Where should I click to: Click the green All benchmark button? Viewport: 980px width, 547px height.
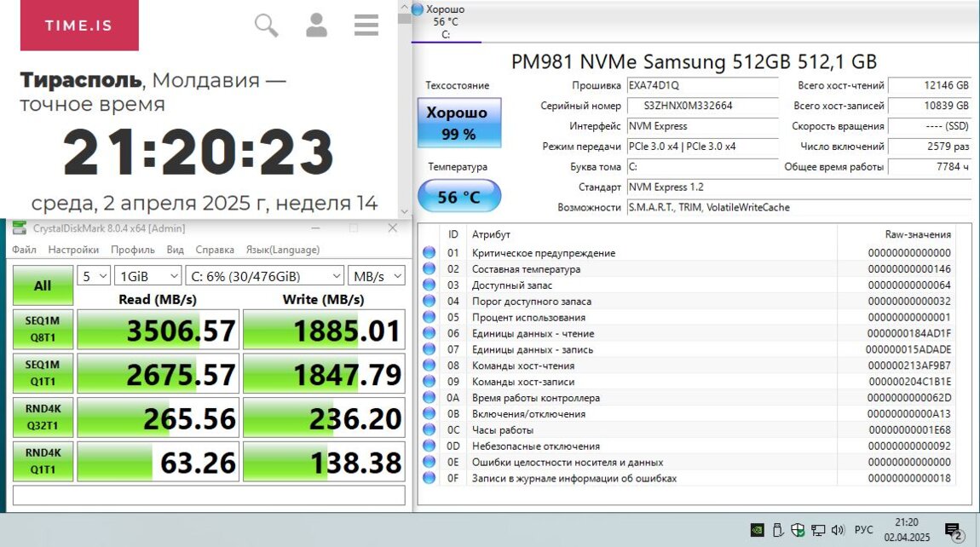point(43,285)
